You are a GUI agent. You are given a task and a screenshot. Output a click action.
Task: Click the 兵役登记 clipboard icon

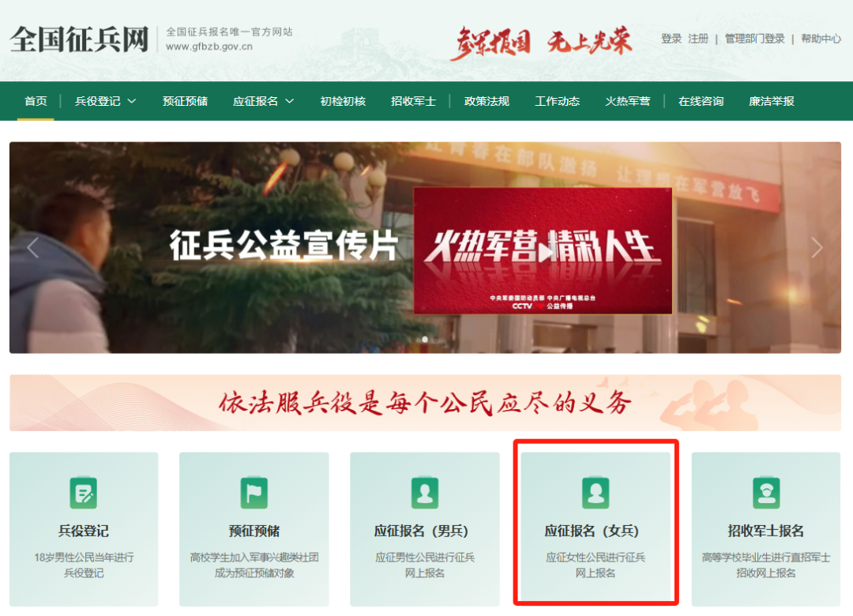pyautogui.click(x=83, y=492)
